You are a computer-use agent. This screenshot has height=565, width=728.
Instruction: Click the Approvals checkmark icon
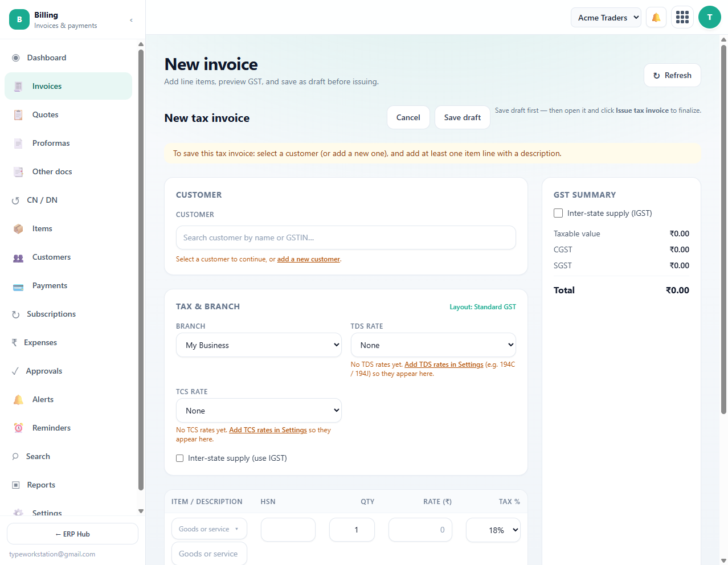pos(15,371)
